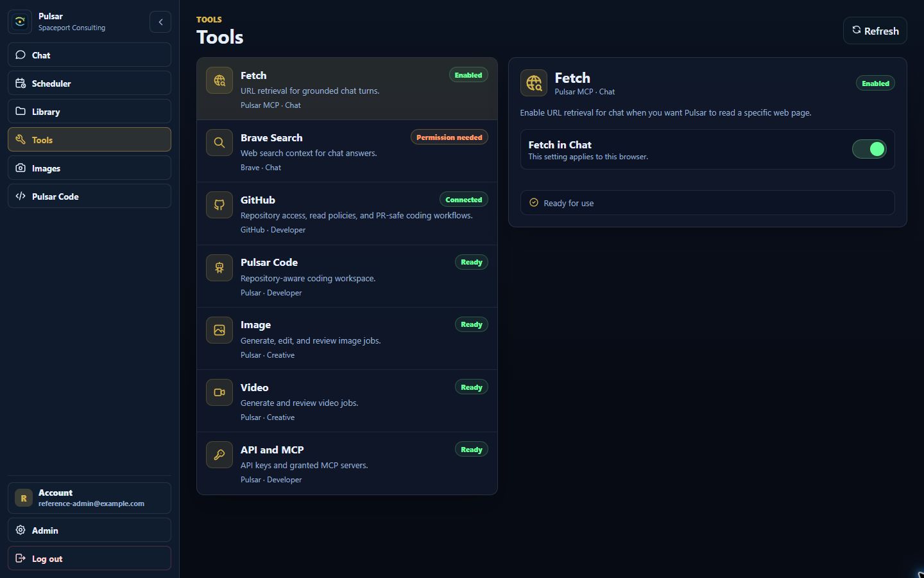
Task: Click the Tools wrench icon in sidebar
Action: pyautogui.click(x=21, y=139)
